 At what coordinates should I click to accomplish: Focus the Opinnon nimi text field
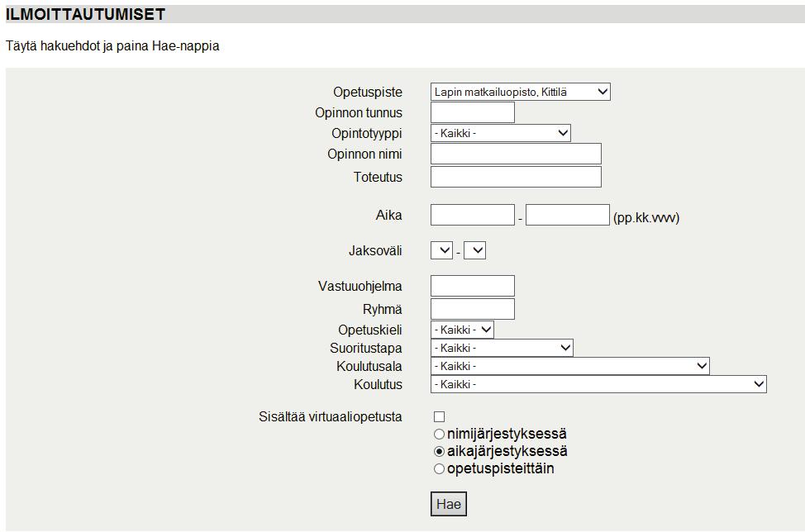point(516,154)
